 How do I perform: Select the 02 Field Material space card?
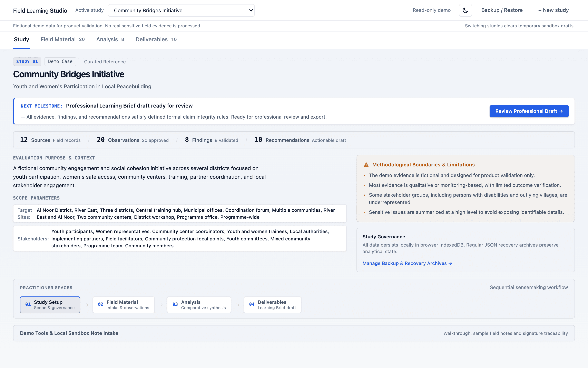pos(124,305)
